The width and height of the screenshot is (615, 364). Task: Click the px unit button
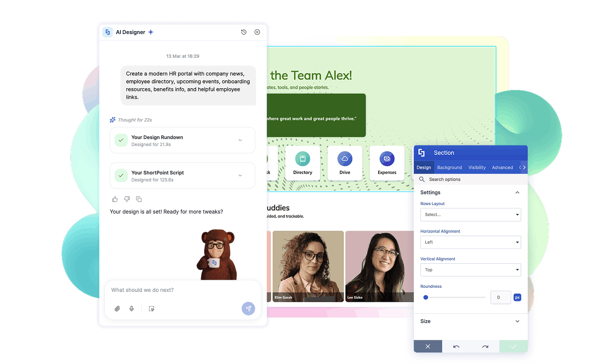coord(517,297)
